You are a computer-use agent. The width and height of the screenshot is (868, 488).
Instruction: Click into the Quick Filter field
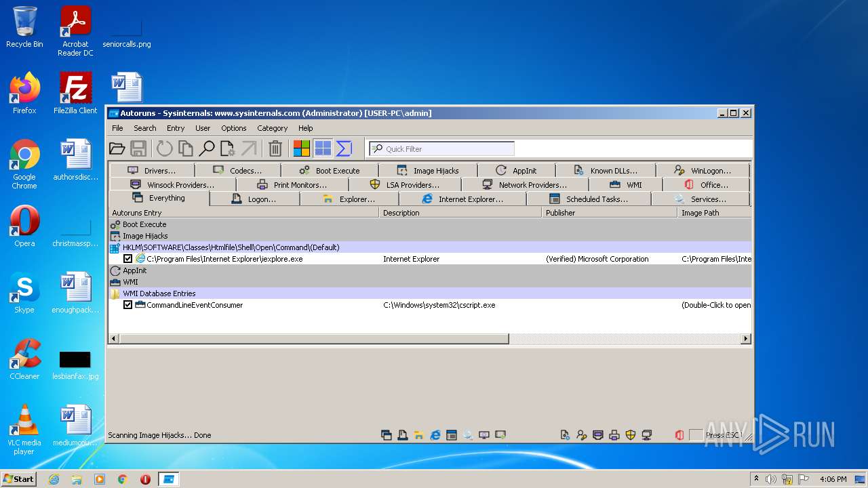point(441,148)
